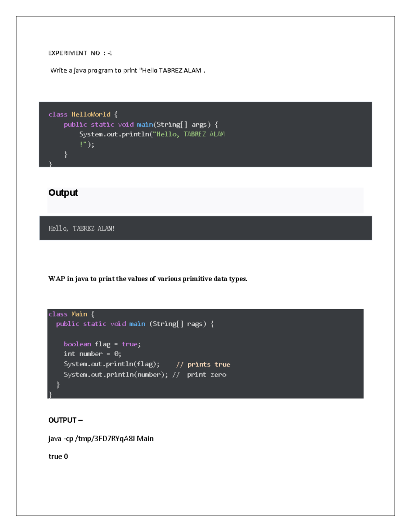Image resolution: width=411 pixels, height=532 pixels.
Task: Click the 'WAP in java' bold sentence
Action: pos(148,279)
